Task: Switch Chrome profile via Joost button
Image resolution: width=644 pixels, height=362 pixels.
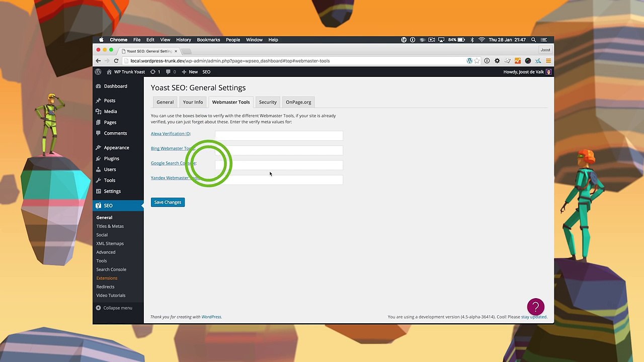Action: pos(545,50)
